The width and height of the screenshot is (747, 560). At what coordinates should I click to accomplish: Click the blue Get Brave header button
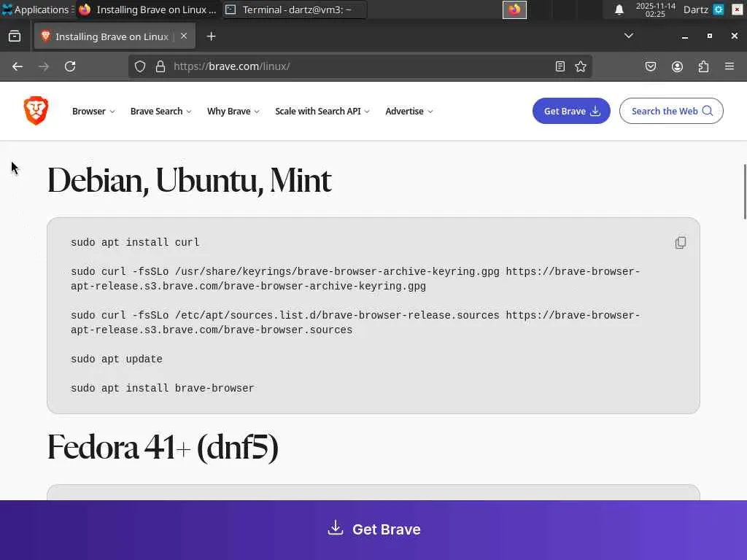[x=571, y=111]
